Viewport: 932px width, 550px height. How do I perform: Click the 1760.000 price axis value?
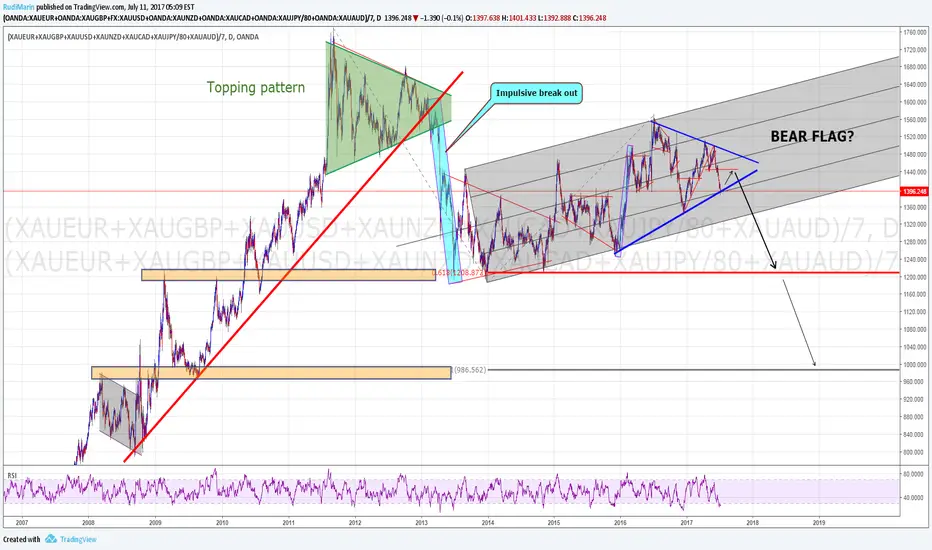pyautogui.click(x=914, y=32)
